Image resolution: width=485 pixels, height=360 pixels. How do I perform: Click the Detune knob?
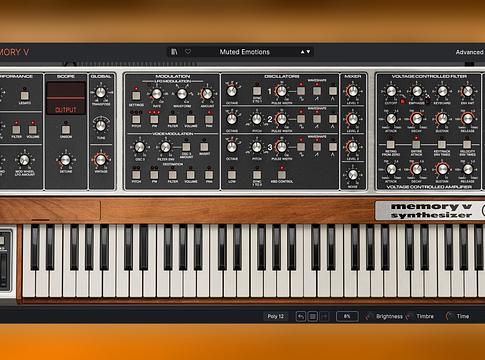[66, 160]
